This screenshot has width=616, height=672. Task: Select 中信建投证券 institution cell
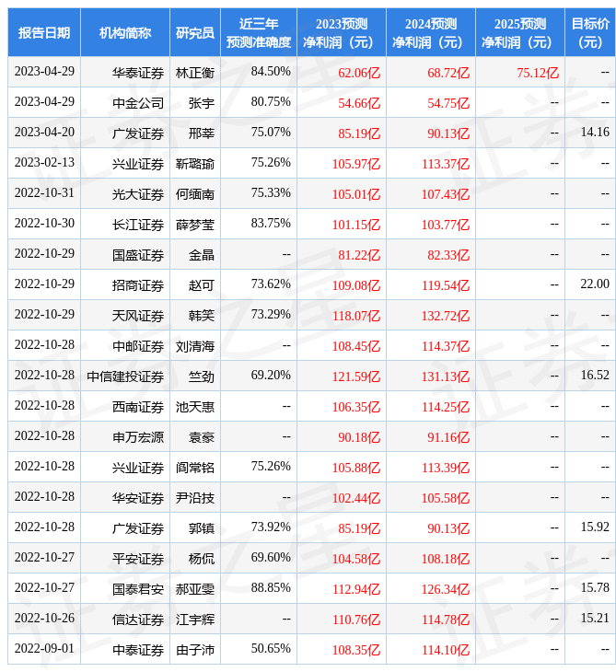tap(125, 377)
